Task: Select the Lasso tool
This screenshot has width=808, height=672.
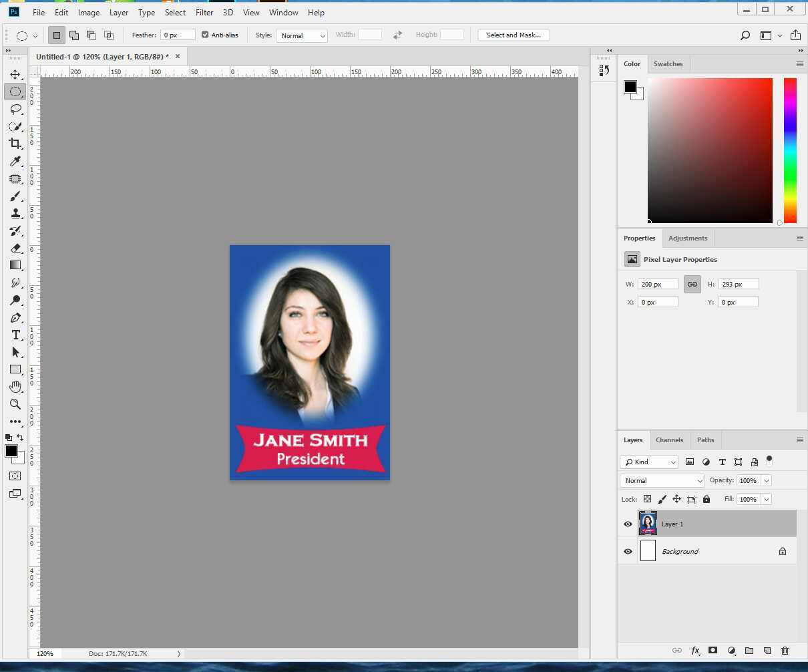Action: [x=15, y=110]
